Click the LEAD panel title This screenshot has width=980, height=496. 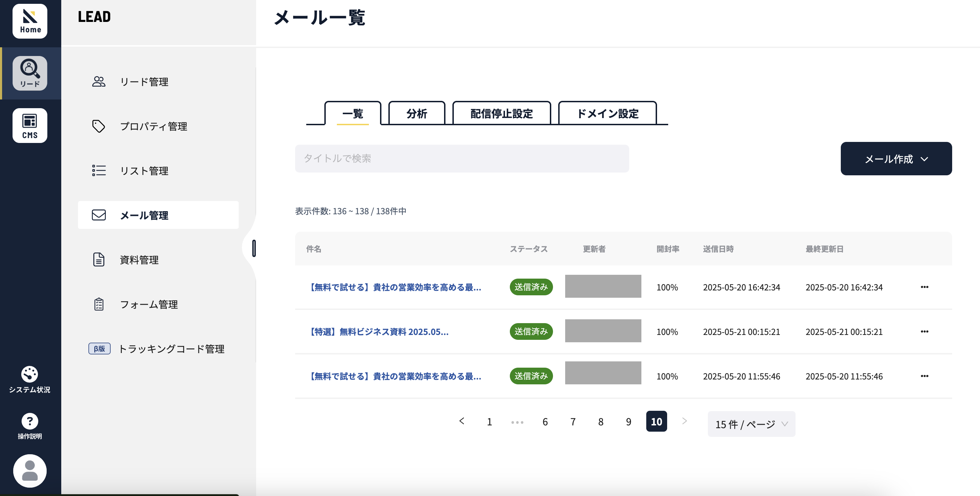pyautogui.click(x=94, y=17)
